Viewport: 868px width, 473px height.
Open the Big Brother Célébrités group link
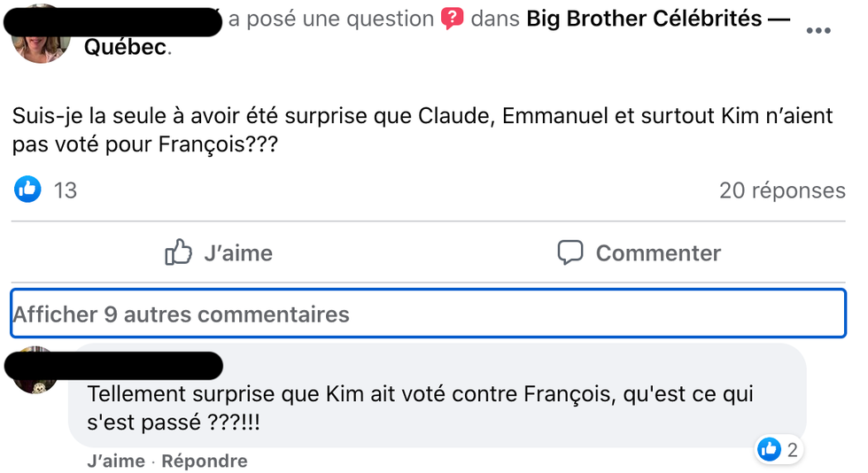657,19
